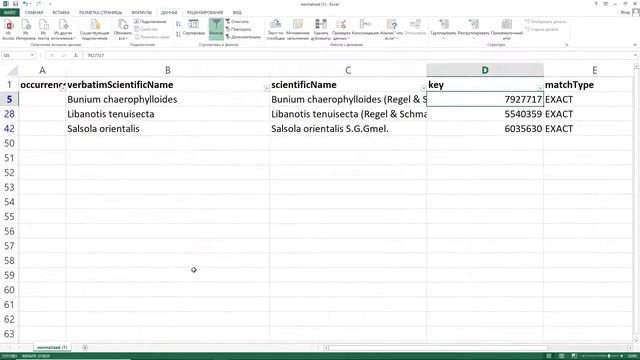Select column D header

[485, 70]
